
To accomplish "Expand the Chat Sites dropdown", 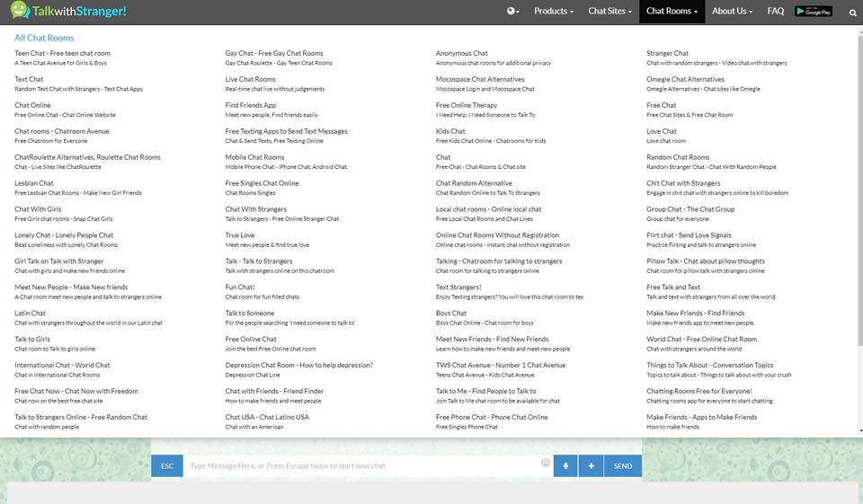I will pyautogui.click(x=609, y=12).
